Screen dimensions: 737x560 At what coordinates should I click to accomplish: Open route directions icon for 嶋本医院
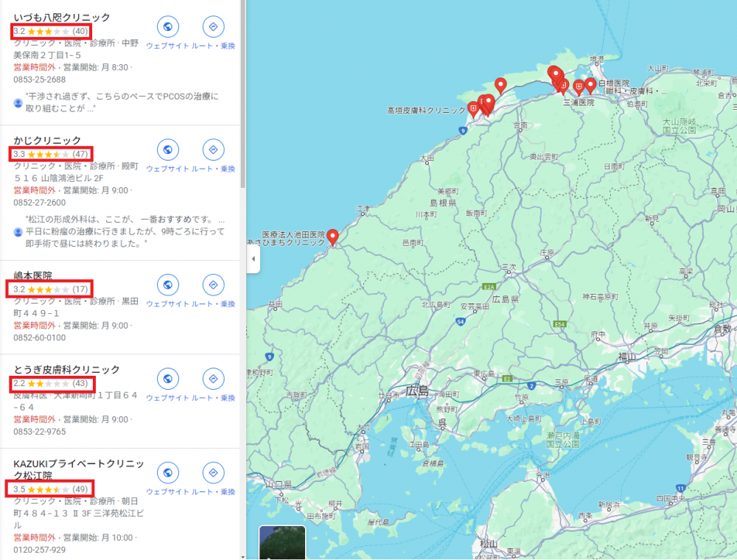coord(214,285)
